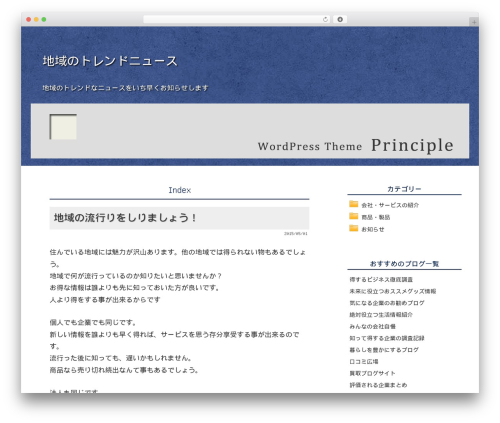The image size is (500, 423).
Task: Click the small square thumbnail in the banner
Action: click(x=63, y=127)
